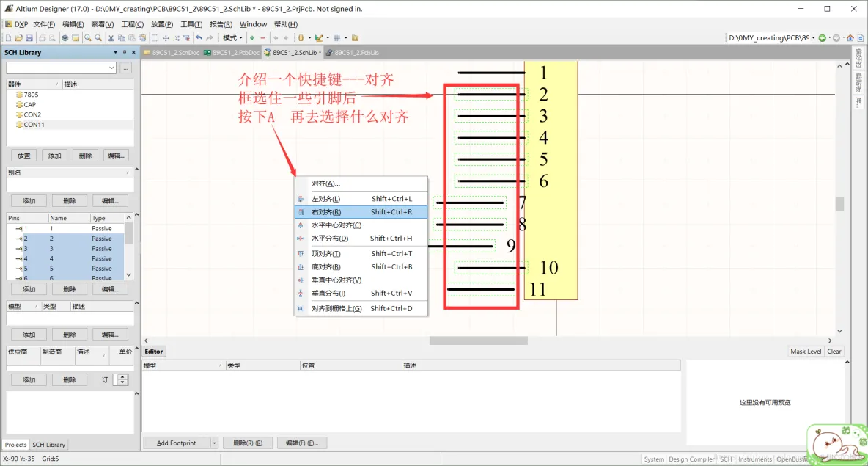
Task: Open the 工具(T) menu
Action: click(x=191, y=24)
